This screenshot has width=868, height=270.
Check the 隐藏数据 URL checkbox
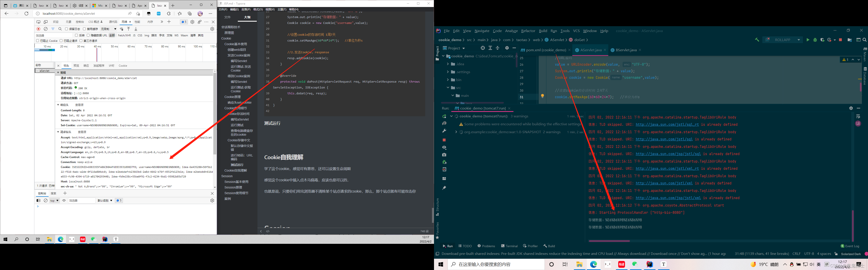88,35
